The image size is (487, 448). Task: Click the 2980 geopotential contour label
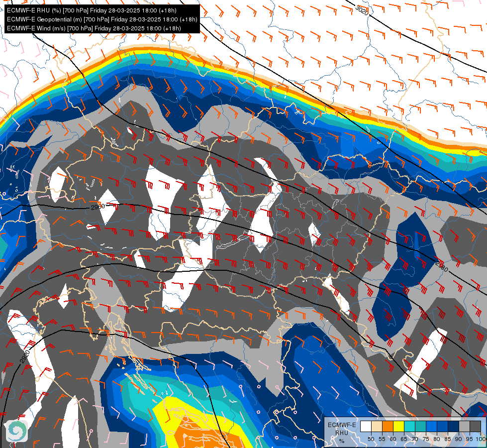(x=442, y=266)
